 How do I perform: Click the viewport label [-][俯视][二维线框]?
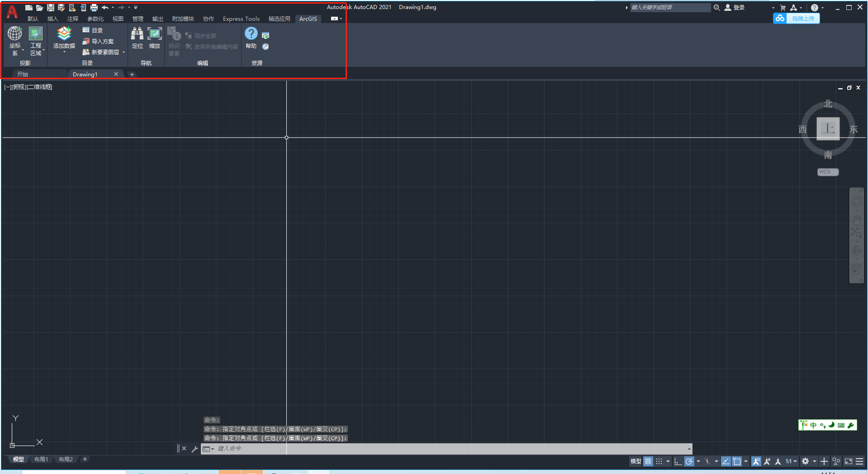click(x=28, y=87)
